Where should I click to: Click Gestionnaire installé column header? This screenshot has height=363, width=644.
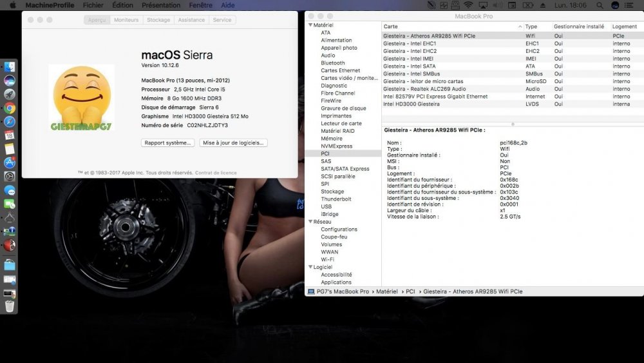point(579,26)
